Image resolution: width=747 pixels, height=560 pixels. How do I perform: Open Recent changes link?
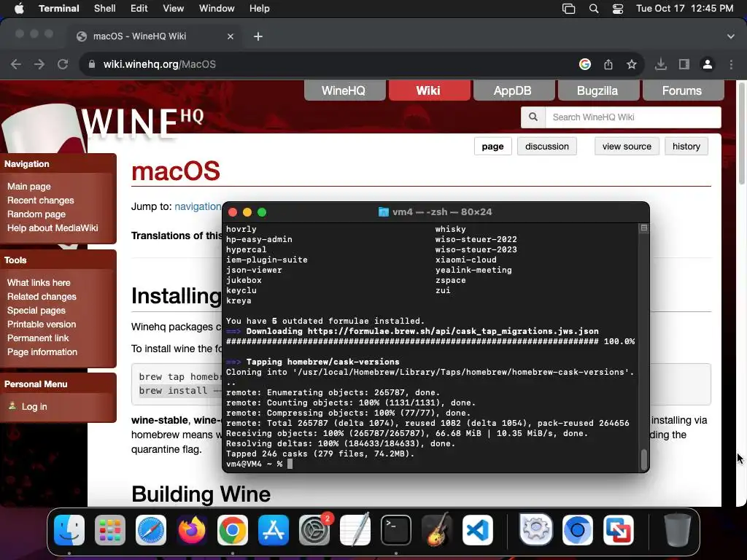[41, 201]
